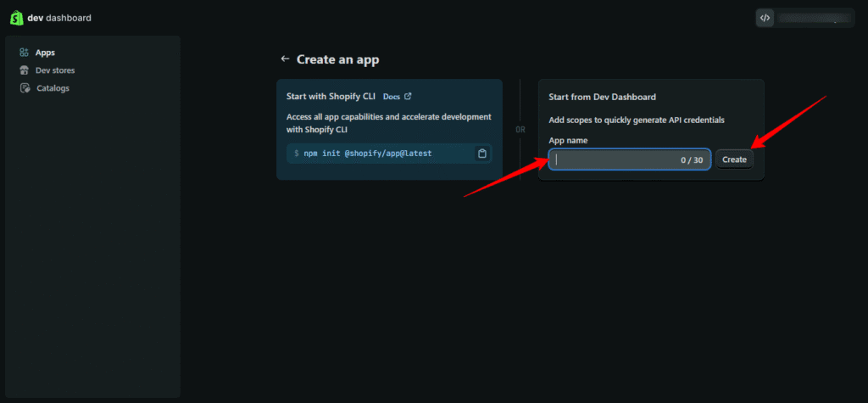This screenshot has height=403, width=868.
Task: Click the Create button
Action: tap(734, 160)
